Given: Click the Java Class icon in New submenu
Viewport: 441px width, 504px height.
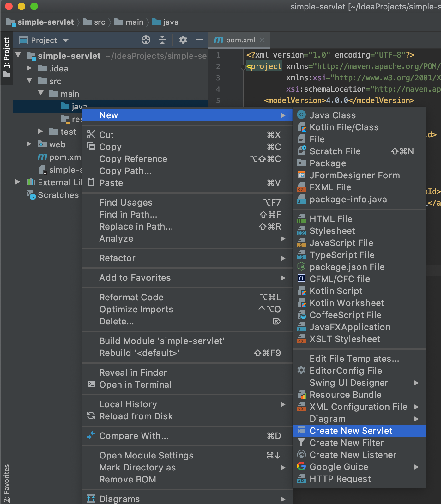Looking at the screenshot, I should tap(302, 115).
